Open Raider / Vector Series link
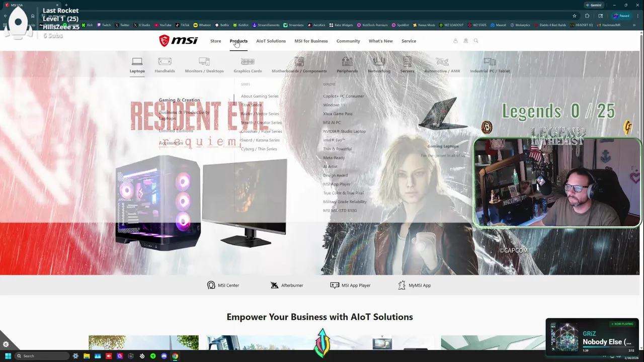The width and height of the screenshot is (644, 362). click(x=260, y=114)
